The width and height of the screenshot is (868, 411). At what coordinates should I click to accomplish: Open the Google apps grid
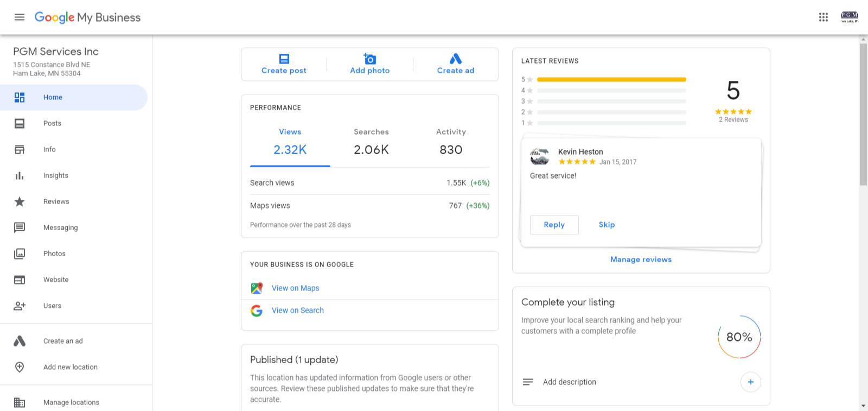tap(824, 17)
